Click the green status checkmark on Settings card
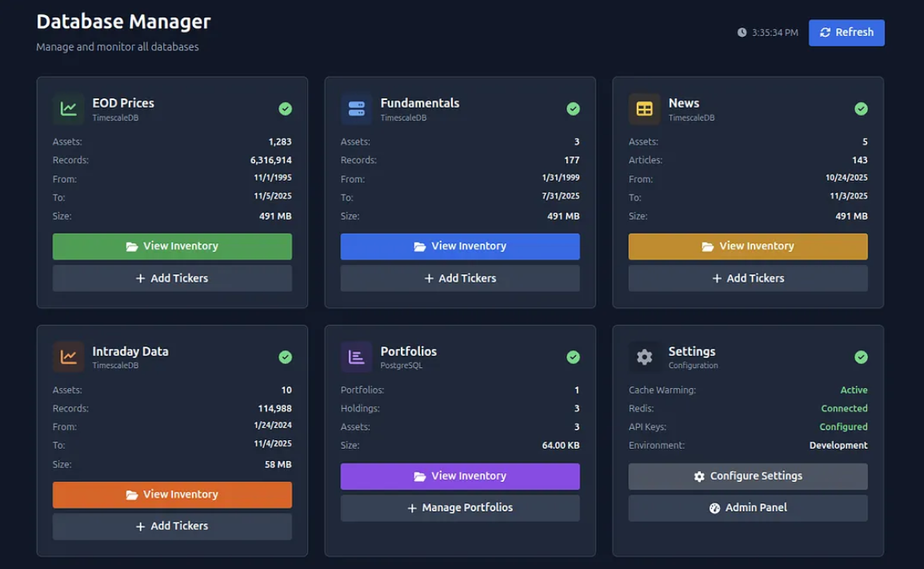Screen dimensions: 924x569 [861, 357]
